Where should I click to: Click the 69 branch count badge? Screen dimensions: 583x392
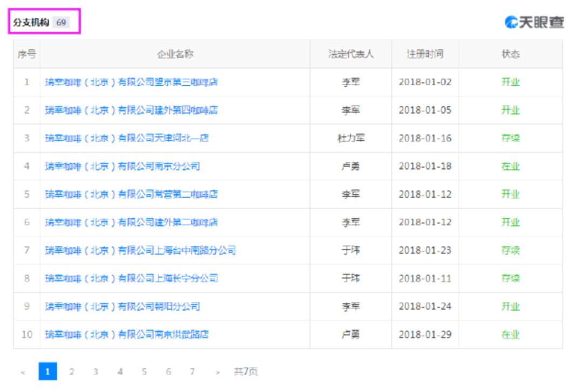61,22
